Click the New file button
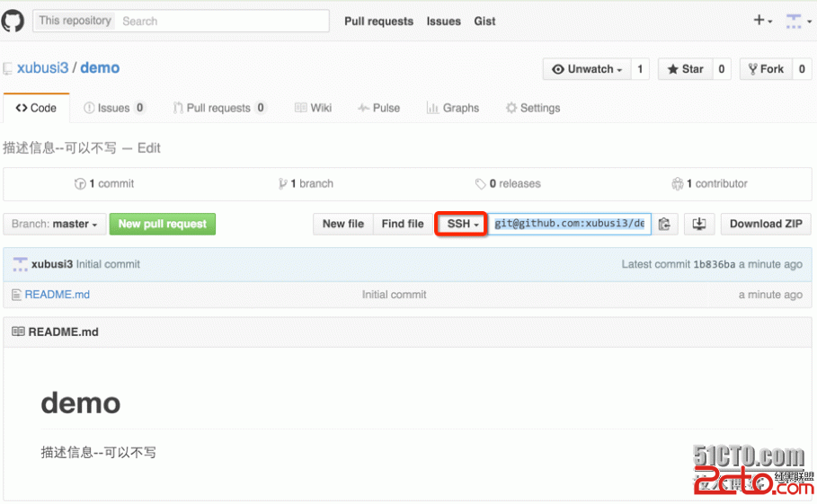Screen dimensions: 817x504 click(x=342, y=224)
